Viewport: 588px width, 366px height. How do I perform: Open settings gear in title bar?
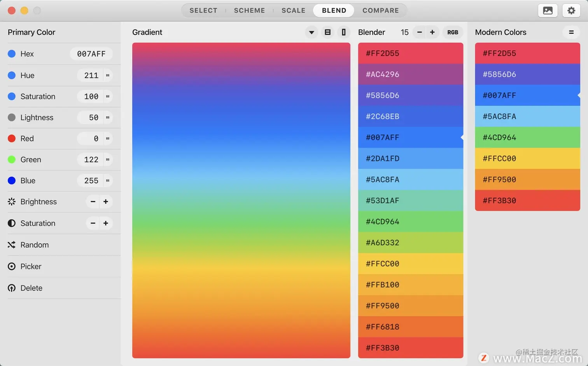click(571, 11)
